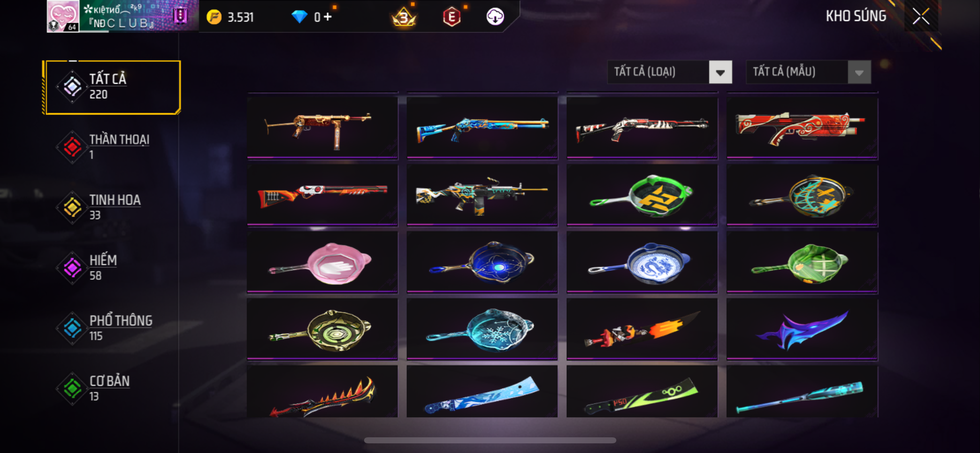980x453 pixels.
Task: Expand the Tất Cả (Mẫu) dropdown arrow
Action: pyautogui.click(x=859, y=72)
